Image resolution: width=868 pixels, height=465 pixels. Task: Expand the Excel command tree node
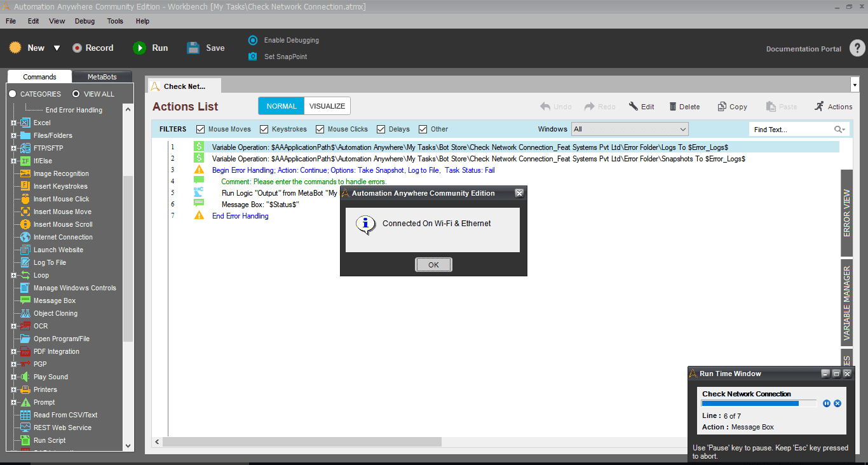(x=13, y=123)
